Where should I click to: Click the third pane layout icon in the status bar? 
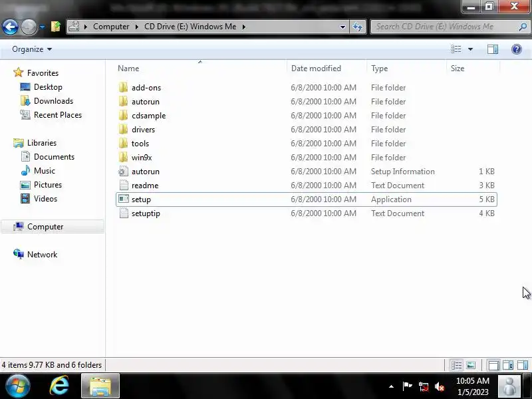pos(523,365)
